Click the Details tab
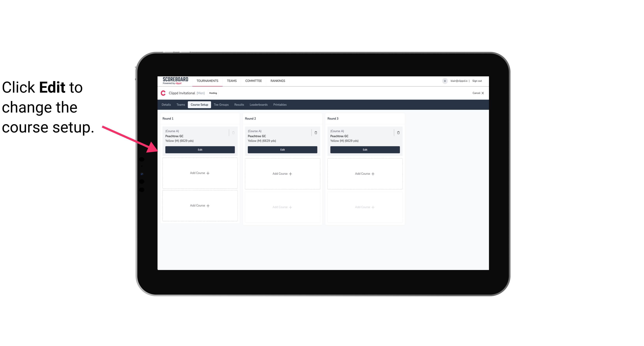Viewport: 644px width, 346px height. pyautogui.click(x=167, y=104)
